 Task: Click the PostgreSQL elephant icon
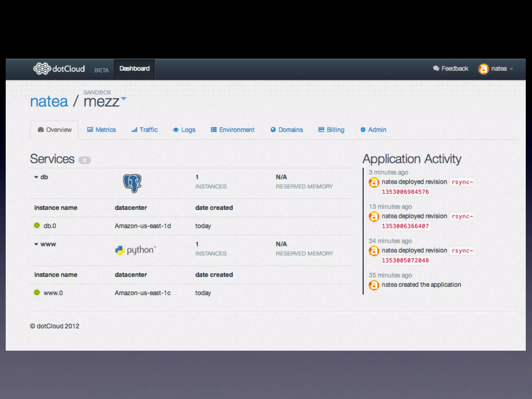tap(132, 183)
